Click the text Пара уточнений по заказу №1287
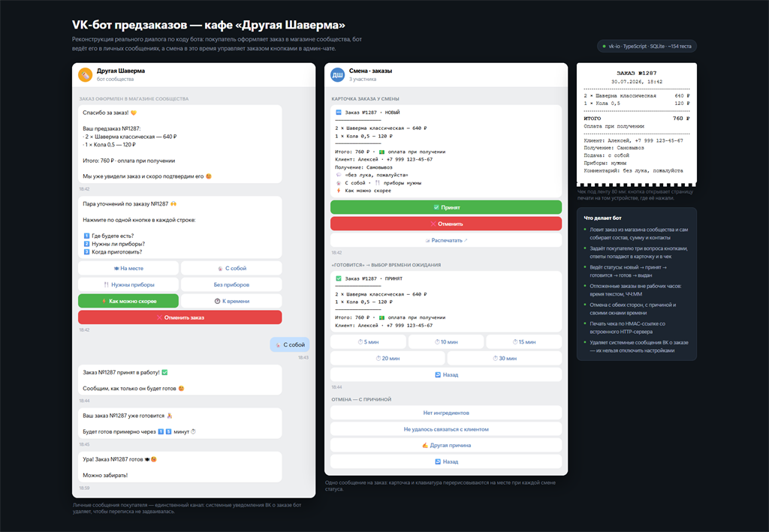 point(125,204)
